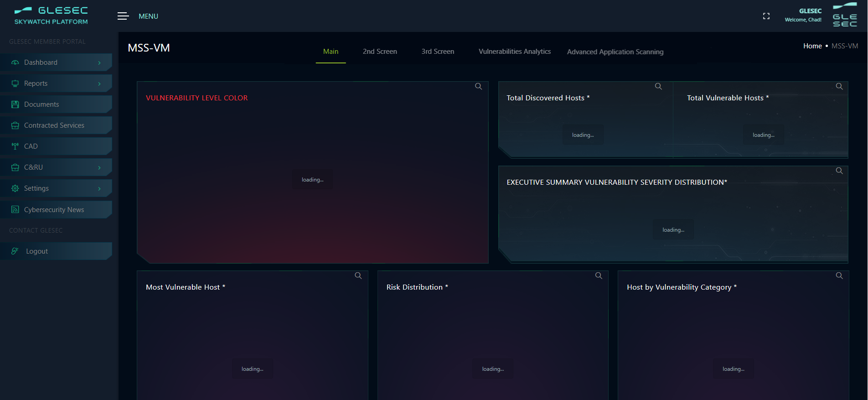Open the hamburger menu icon
The image size is (868, 400).
coord(123,16)
